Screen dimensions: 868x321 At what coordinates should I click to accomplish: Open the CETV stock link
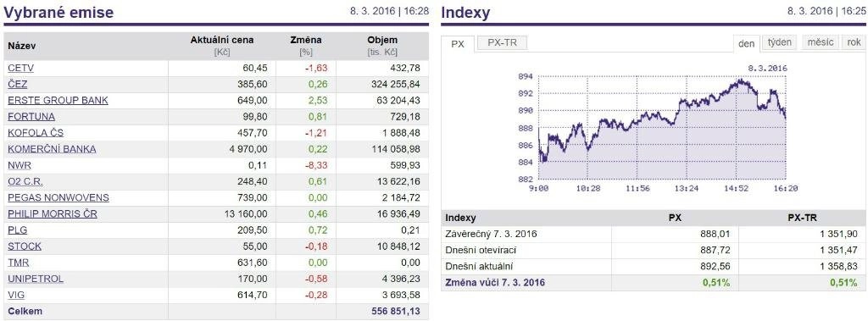pos(21,68)
